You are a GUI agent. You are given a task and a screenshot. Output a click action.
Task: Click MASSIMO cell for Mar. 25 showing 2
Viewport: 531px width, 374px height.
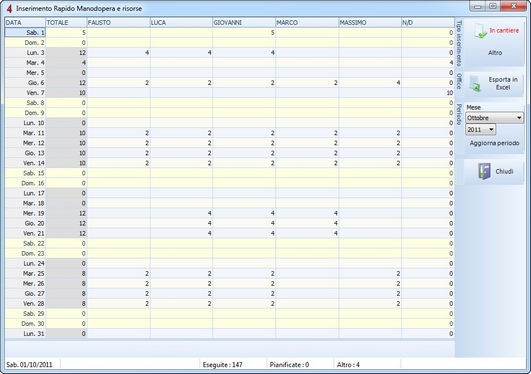[x=370, y=273]
